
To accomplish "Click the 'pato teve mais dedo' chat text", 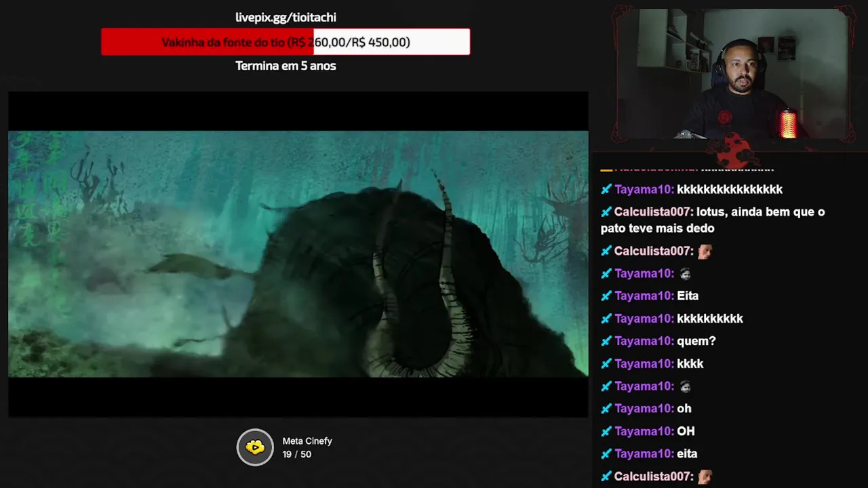I will click(657, 228).
